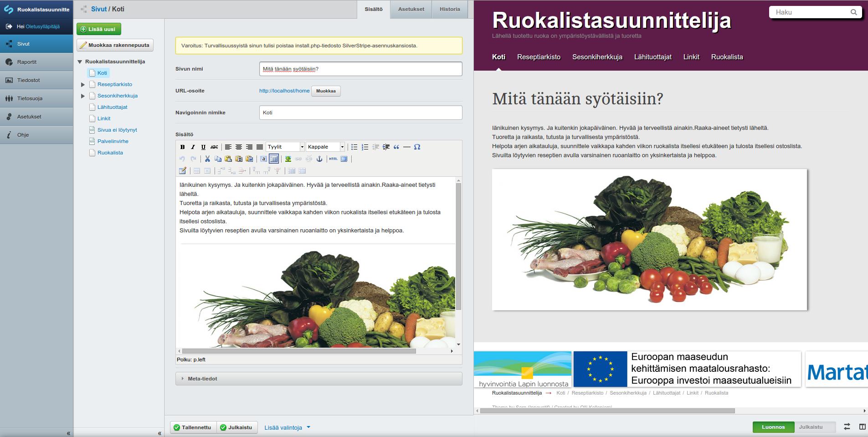Paste as plain text icon
The width and height of the screenshot is (868, 437).
coord(239,159)
